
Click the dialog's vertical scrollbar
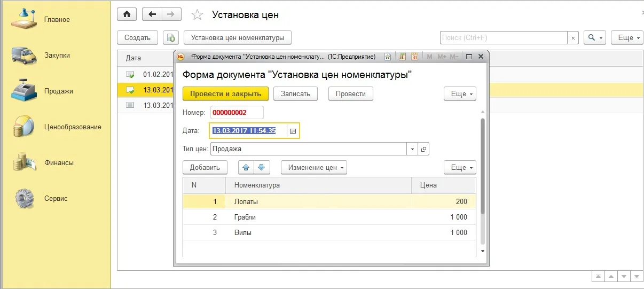point(483,166)
